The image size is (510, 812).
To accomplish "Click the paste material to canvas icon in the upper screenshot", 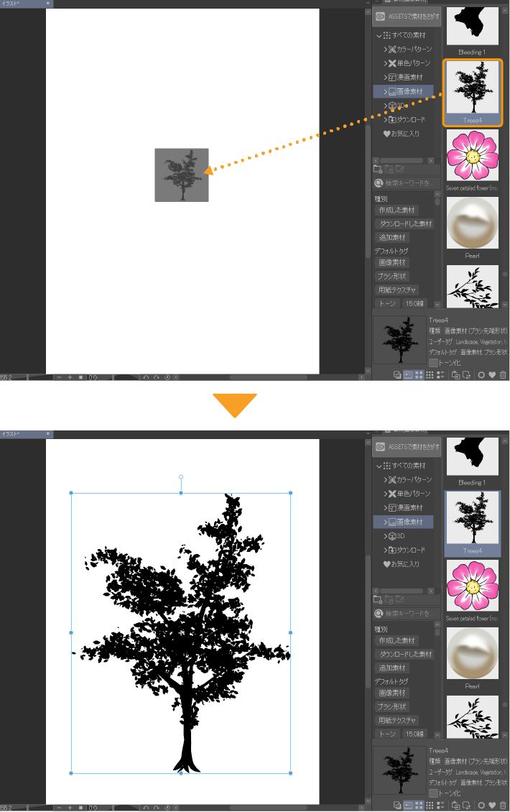I will coord(455,375).
